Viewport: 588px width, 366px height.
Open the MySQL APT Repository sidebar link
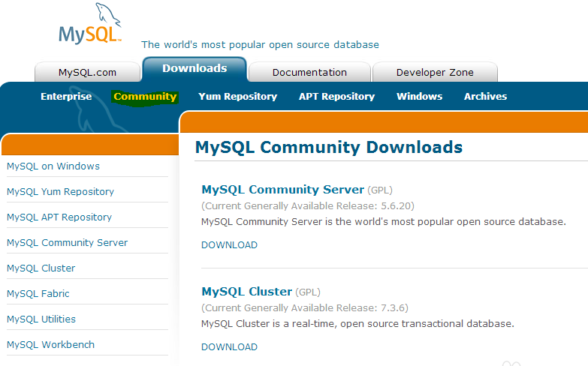[59, 217]
